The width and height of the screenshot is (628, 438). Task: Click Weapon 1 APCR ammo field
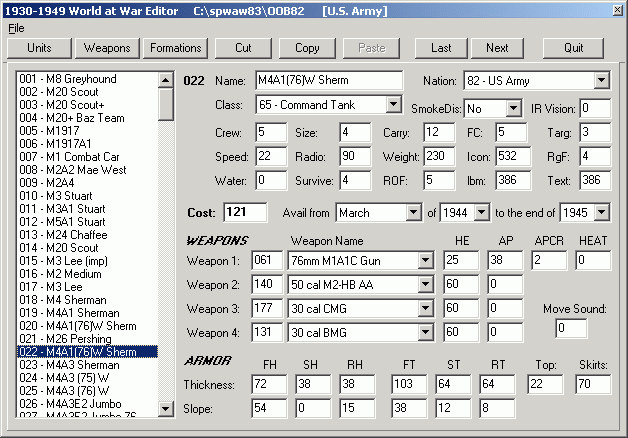click(549, 261)
